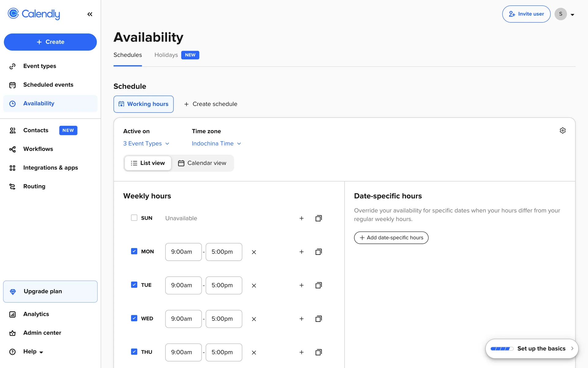The height and width of the screenshot is (368, 588).
Task: Open Set up the basics progress
Action: click(532, 349)
